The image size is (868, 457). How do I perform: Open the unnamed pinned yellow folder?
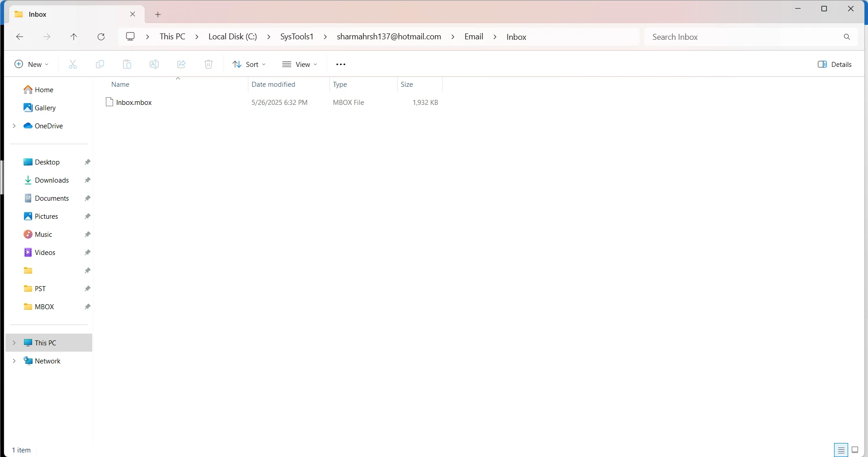click(28, 270)
